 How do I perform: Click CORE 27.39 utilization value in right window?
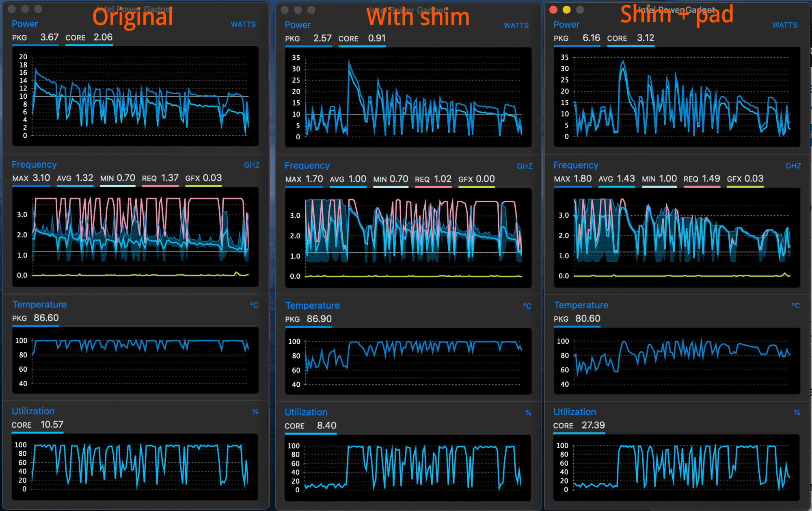(x=593, y=425)
